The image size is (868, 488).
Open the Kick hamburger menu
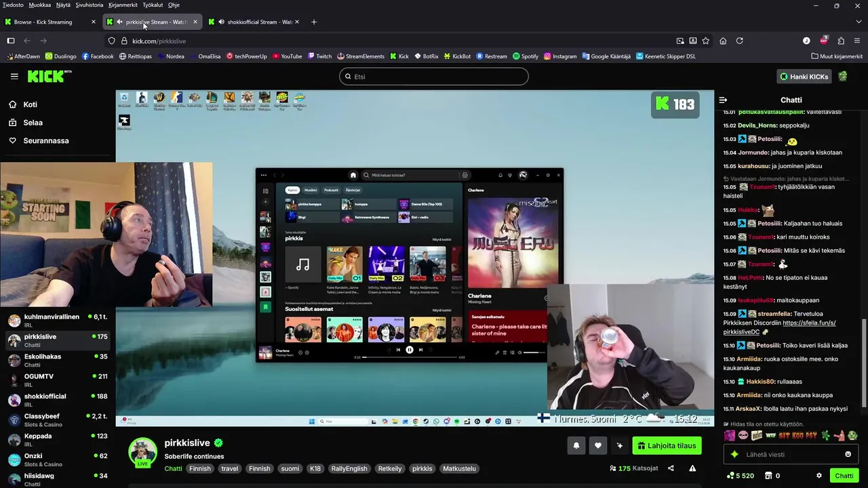[x=14, y=77]
